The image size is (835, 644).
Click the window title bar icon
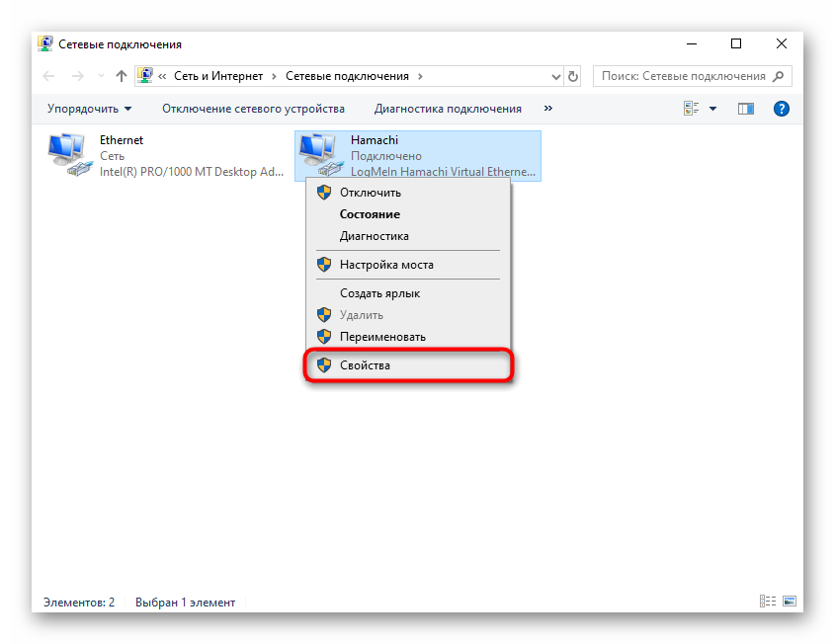click(x=45, y=43)
